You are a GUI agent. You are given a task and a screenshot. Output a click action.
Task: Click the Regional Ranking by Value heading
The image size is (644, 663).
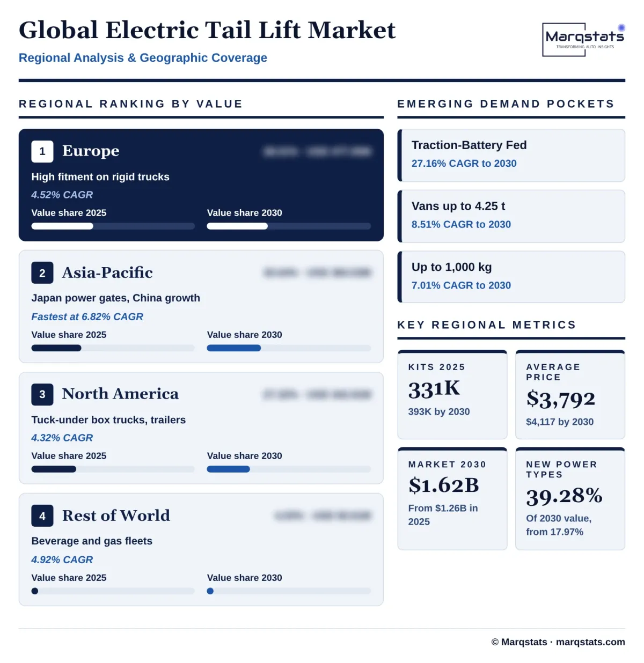pyautogui.click(x=131, y=104)
